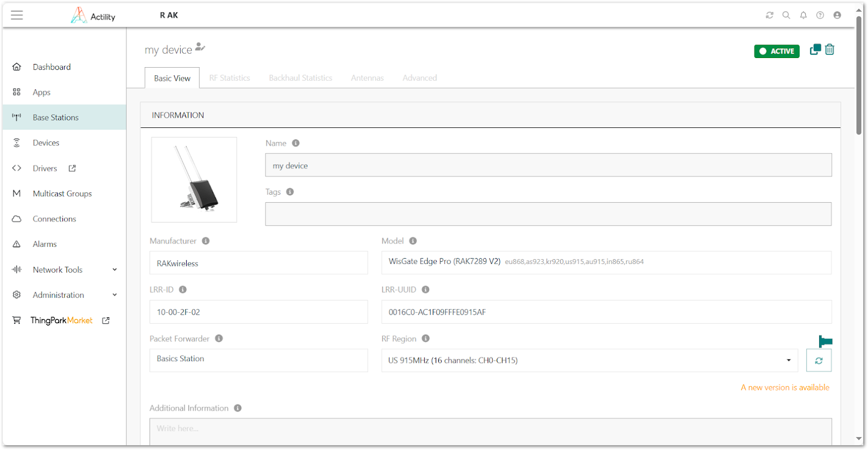Viewport: 868px width, 450px height.
Task: Open Connections in the sidebar
Action: coord(54,219)
